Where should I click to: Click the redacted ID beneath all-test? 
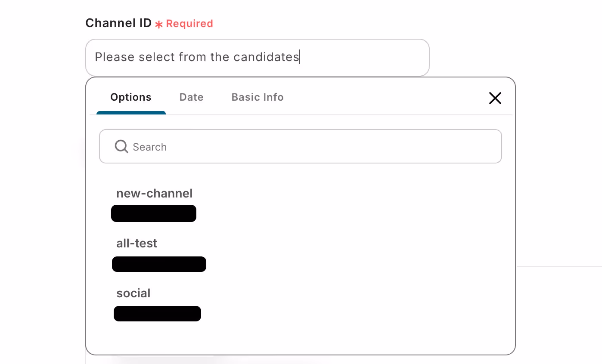[x=159, y=264]
